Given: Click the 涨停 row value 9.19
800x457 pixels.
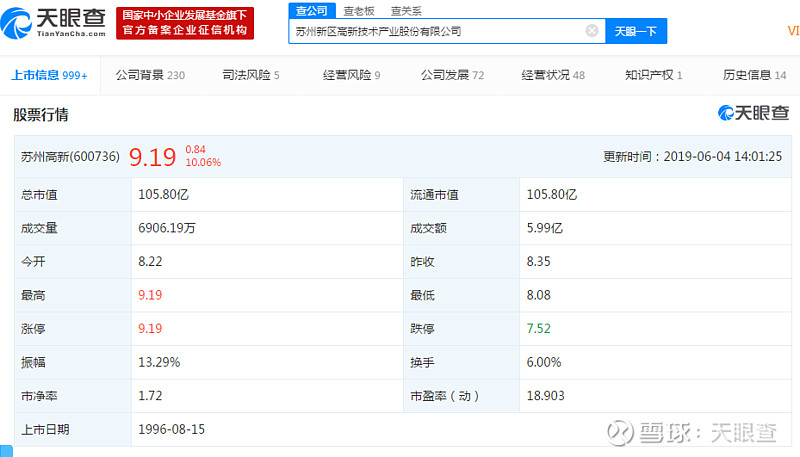Looking at the screenshot, I should point(150,328).
